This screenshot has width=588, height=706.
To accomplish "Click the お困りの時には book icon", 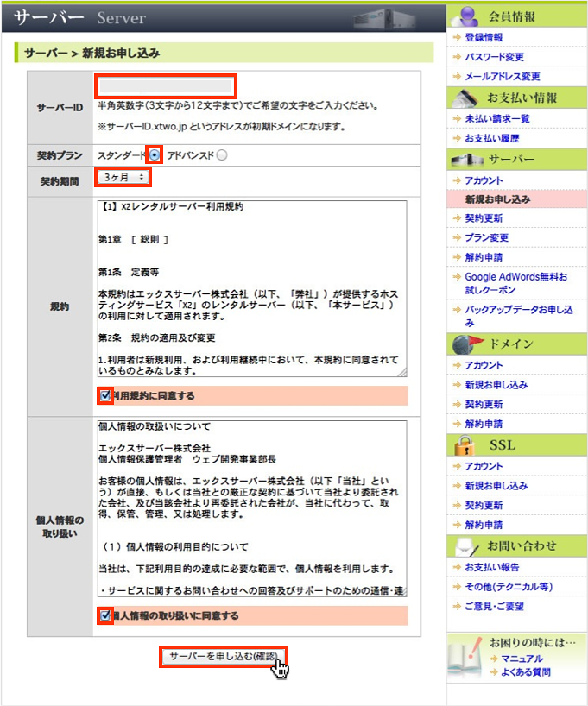I will pos(465,656).
